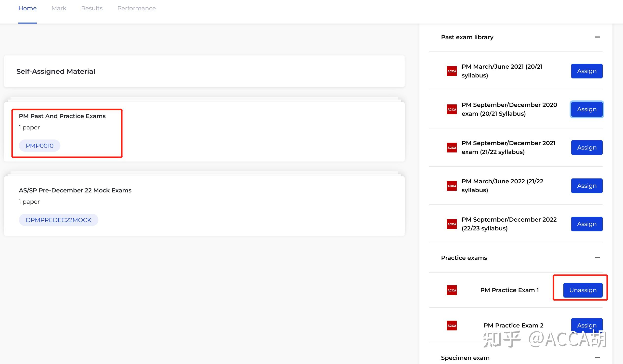The height and width of the screenshot is (364, 623).
Task: Click ACCA icon for September/December 2022 exam
Action: 451,224
